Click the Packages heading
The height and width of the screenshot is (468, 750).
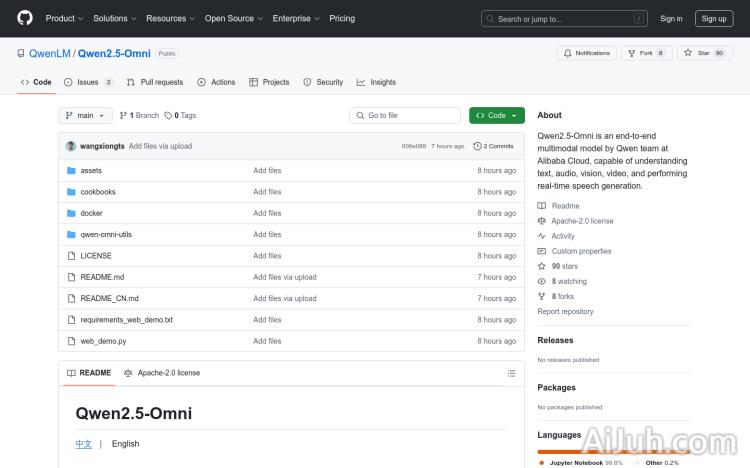point(556,388)
